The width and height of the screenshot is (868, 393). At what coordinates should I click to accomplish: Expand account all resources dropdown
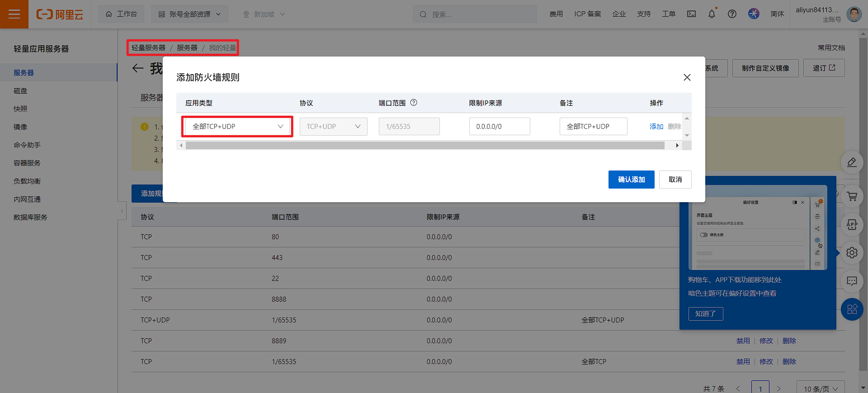189,14
